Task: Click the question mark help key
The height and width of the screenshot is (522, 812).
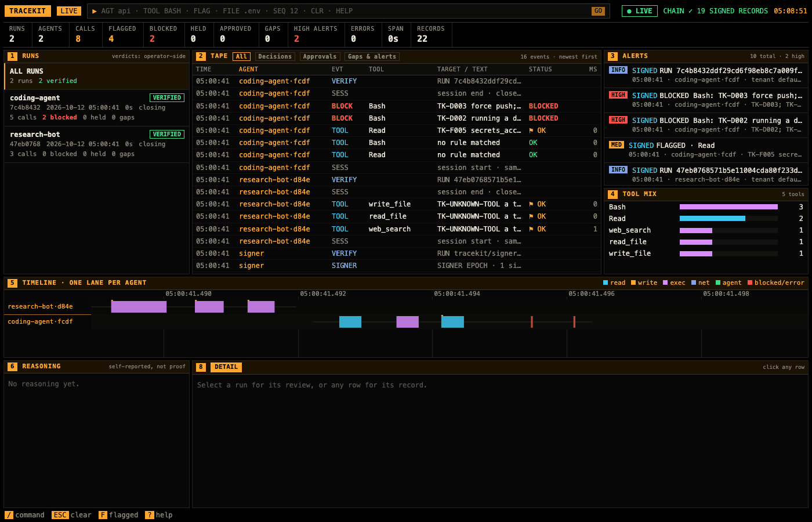Action: [x=149, y=515]
